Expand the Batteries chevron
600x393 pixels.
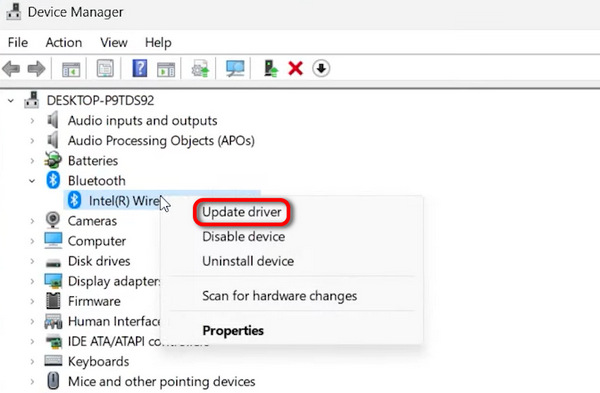coord(33,161)
